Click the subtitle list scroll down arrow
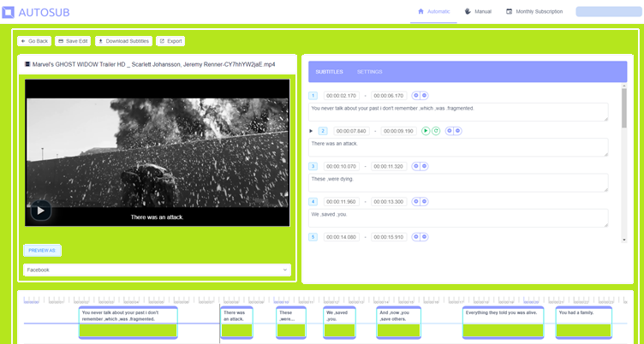 click(x=624, y=240)
